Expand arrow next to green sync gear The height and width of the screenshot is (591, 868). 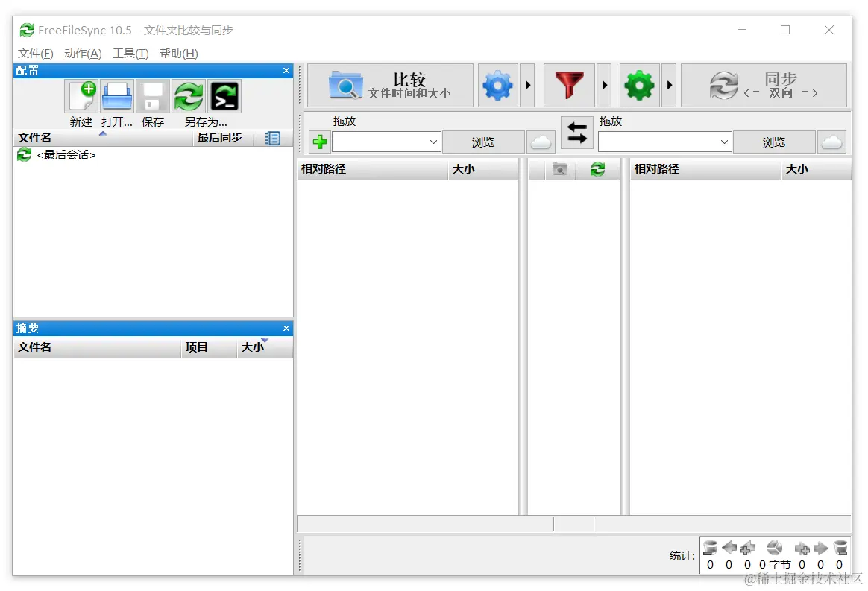669,85
